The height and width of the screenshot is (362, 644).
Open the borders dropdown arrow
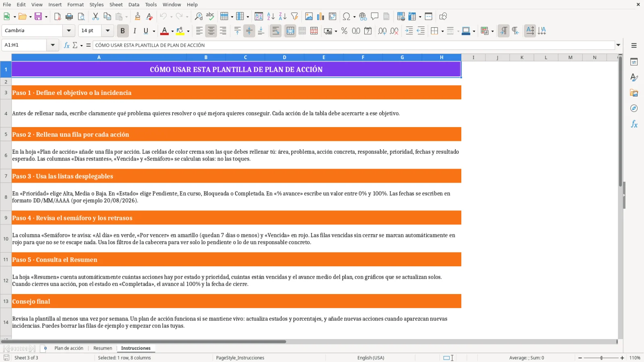click(442, 31)
